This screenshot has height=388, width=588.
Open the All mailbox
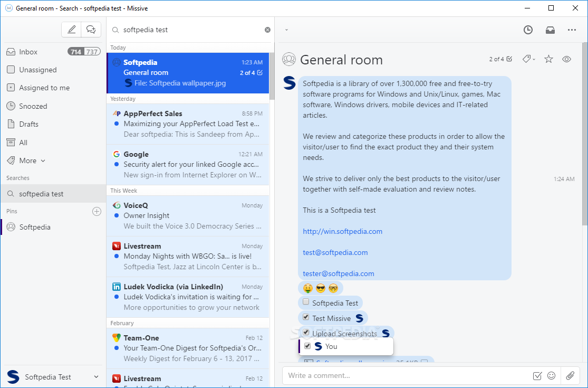53,143
